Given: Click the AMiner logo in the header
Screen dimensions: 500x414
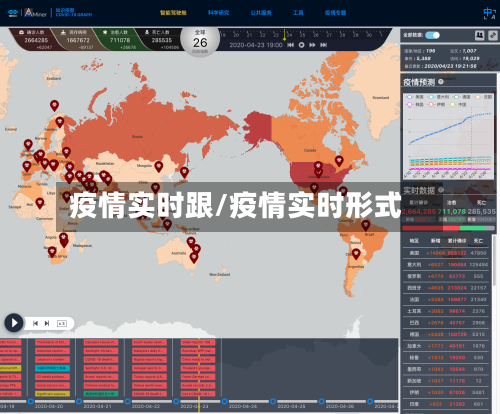Looking at the screenshot, I should pyautogui.click(x=36, y=13).
